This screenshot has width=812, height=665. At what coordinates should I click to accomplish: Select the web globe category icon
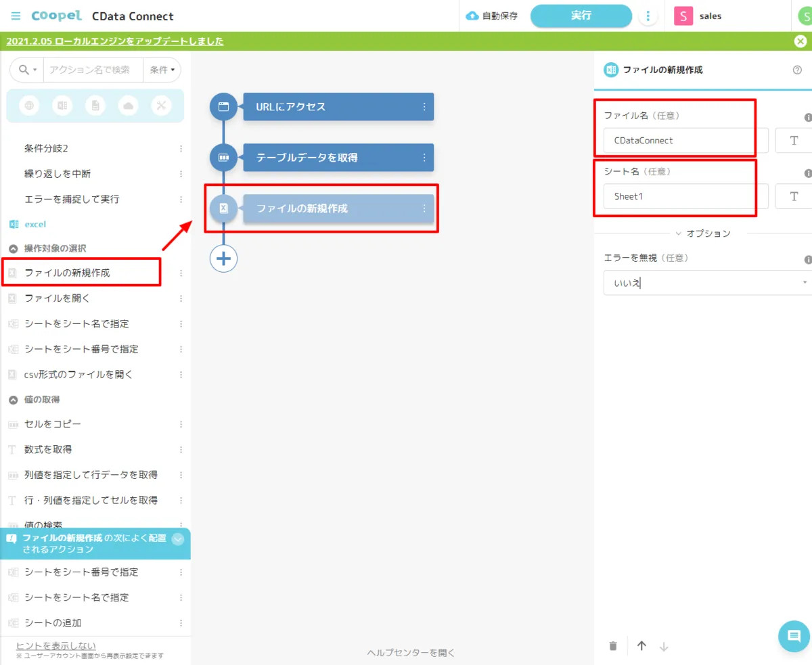tap(29, 106)
